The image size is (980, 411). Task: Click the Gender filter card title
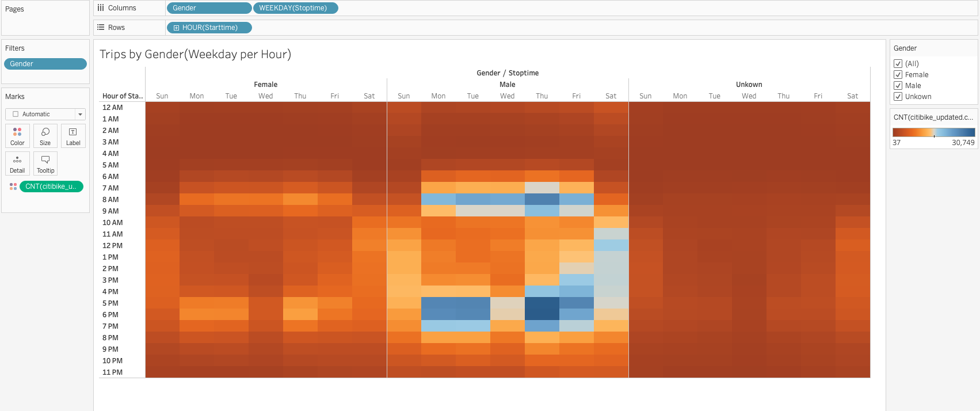(905, 48)
